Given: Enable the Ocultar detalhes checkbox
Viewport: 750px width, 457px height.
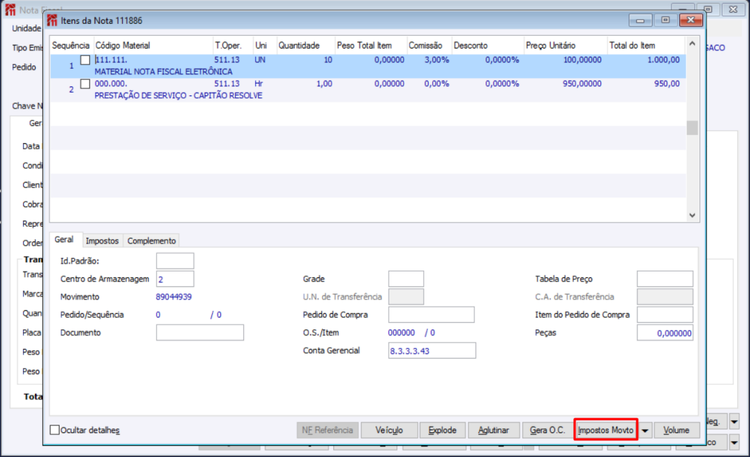Looking at the screenshot, I should click(55, 430).
